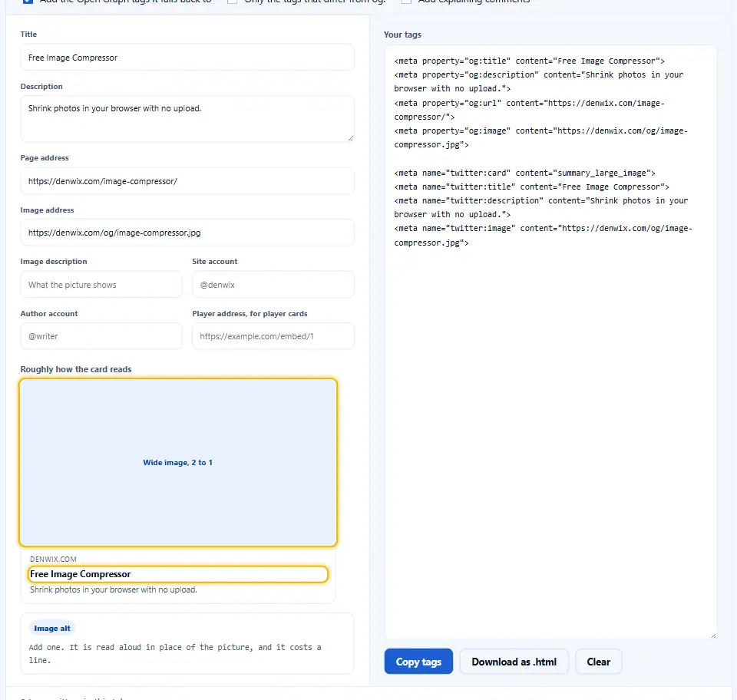Click the Title input field
The image size is (737, 700).
tap(187, 58)
